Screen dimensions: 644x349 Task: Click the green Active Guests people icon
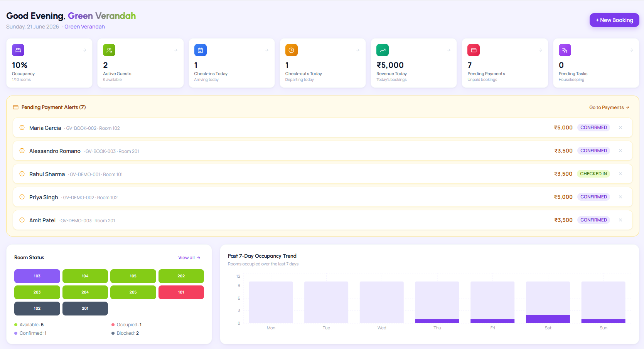click(109, 50)
